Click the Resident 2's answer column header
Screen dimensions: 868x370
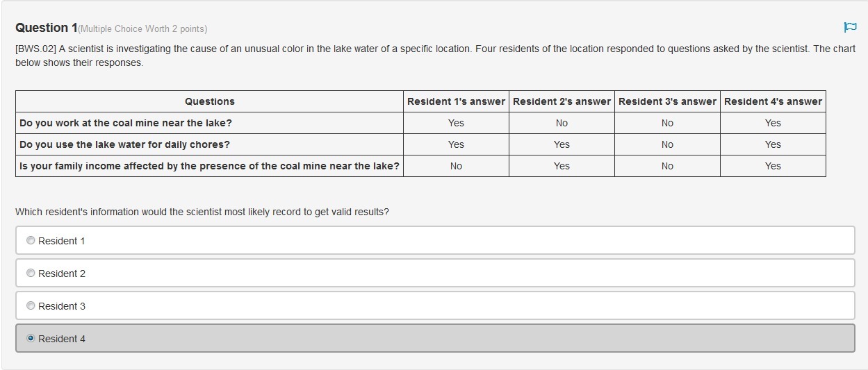click(562, 101)
